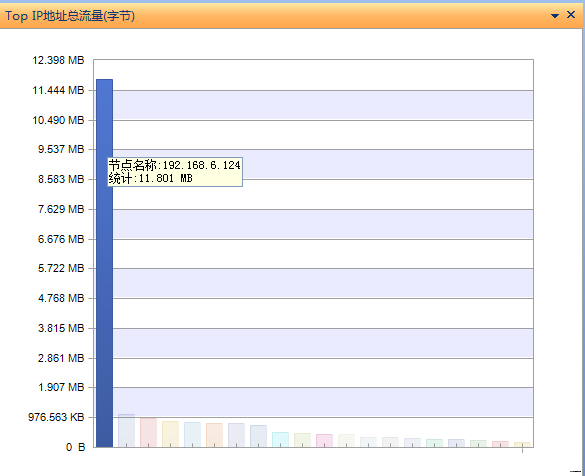Click the 7.629 MB axis label

pos(61,209)
